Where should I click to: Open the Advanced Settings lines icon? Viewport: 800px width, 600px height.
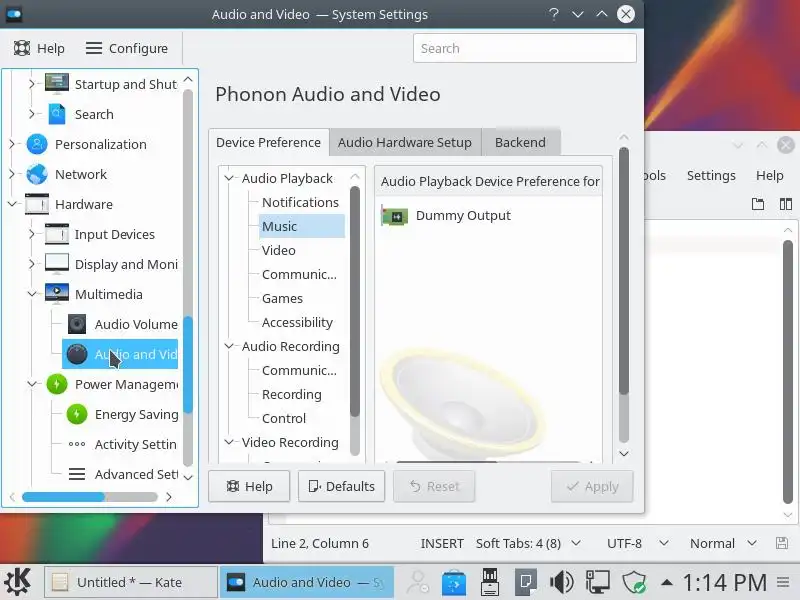(77, 474)
